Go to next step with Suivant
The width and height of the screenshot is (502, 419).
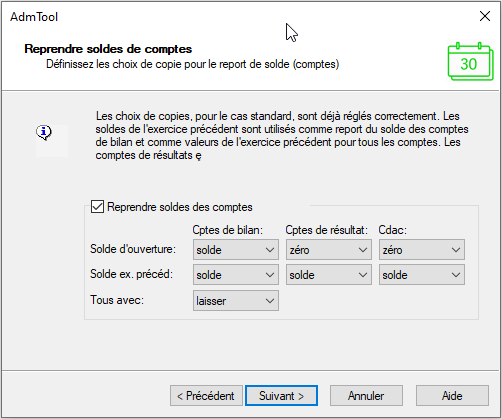pos(281,396)
